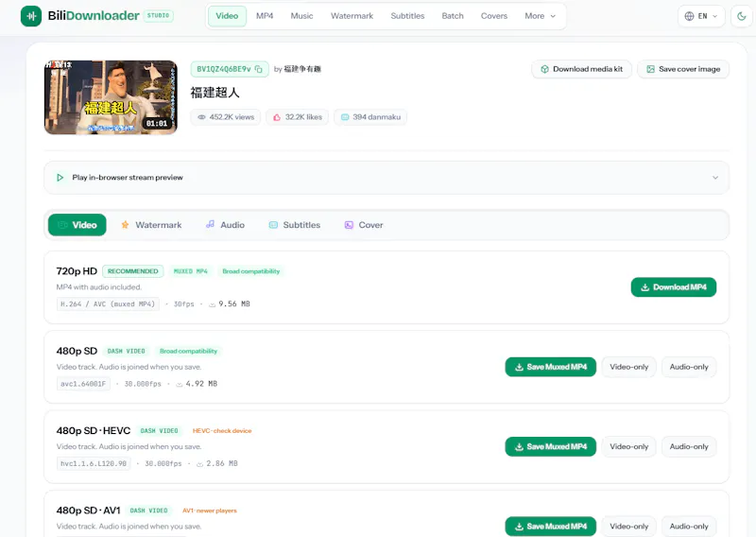The height and width of the screenshot is (537, 756).
Task: Open the EN language selector
Action: (701, 16)
